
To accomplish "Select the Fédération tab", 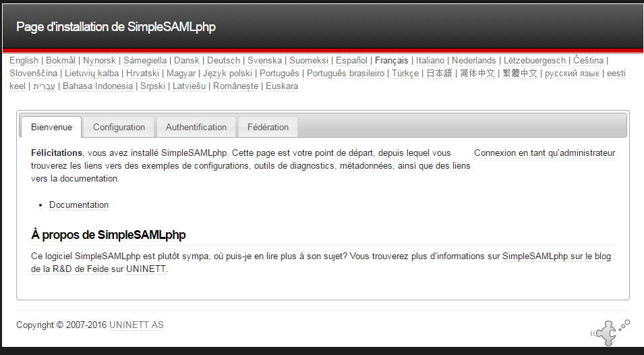I will 268,127.
